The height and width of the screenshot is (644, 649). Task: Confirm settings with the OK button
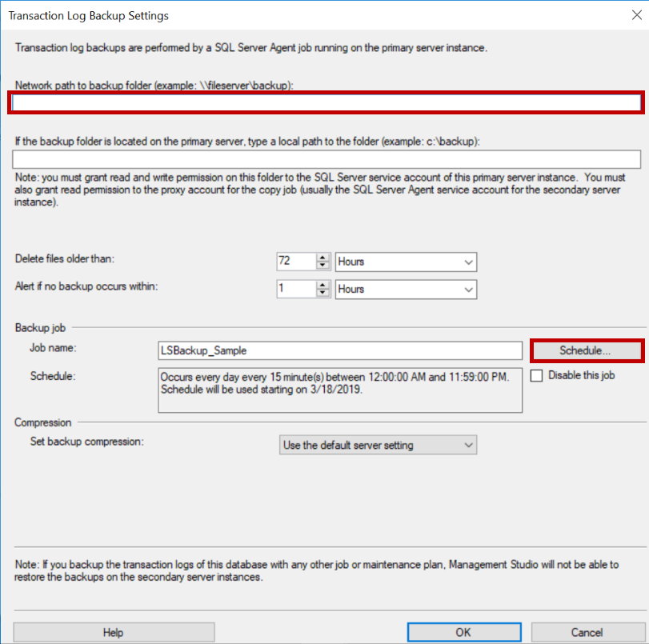coord(463,632)
